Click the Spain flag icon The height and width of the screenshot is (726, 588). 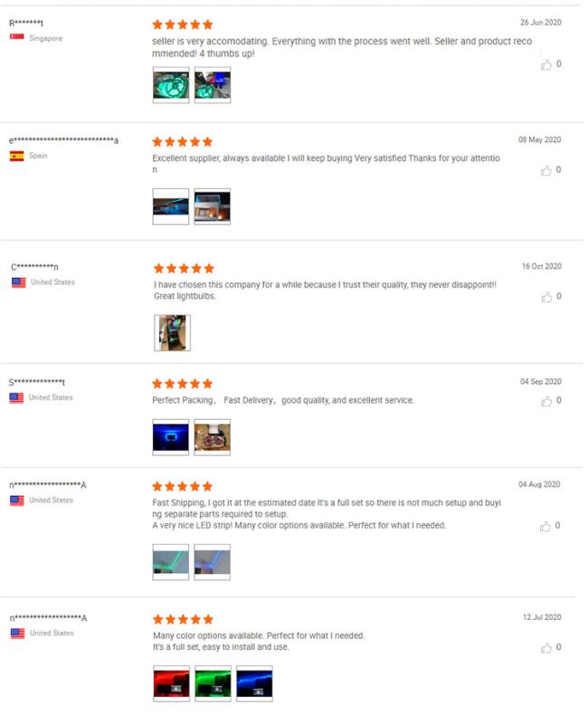pyautogui.click(x=17, y=156)
